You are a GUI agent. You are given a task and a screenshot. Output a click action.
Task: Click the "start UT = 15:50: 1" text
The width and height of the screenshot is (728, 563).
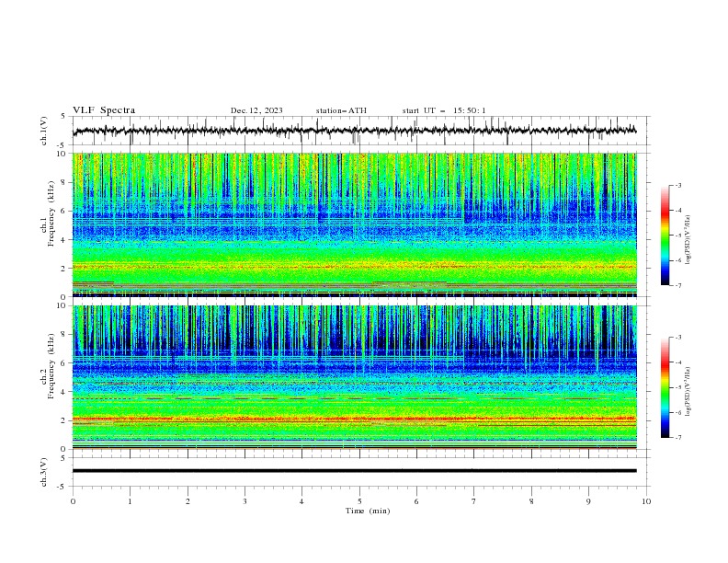pyautogui.click(x=444, y=110)
